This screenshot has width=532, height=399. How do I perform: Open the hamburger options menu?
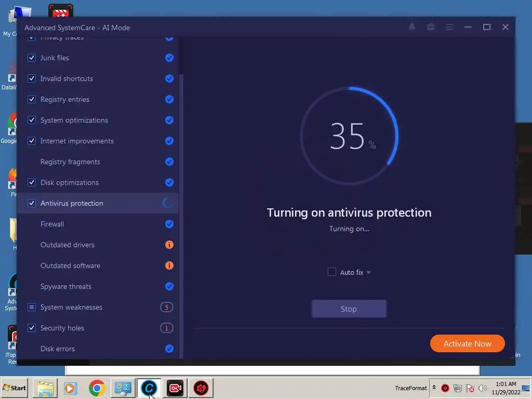coord(449,27)
